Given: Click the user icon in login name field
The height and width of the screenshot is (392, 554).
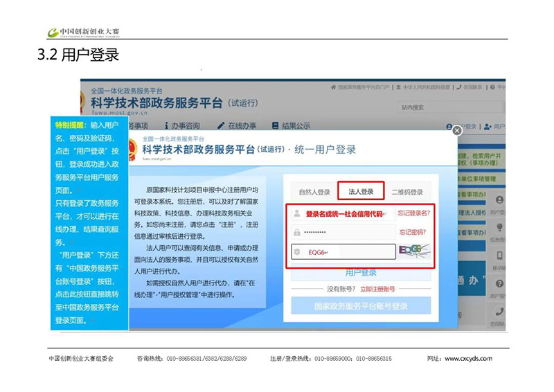Looking at the screenshot, I should coord(297,213).
